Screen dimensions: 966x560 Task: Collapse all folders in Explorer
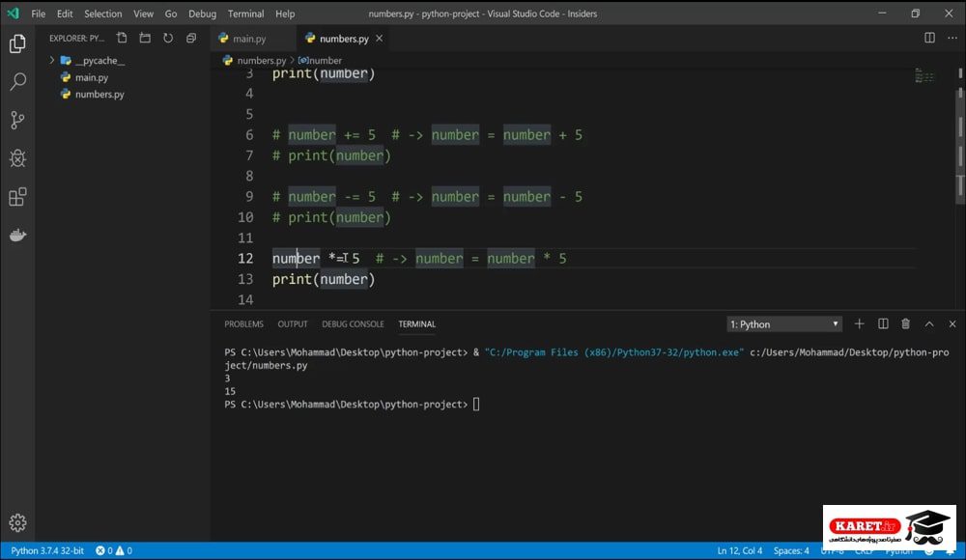point(191,39)
